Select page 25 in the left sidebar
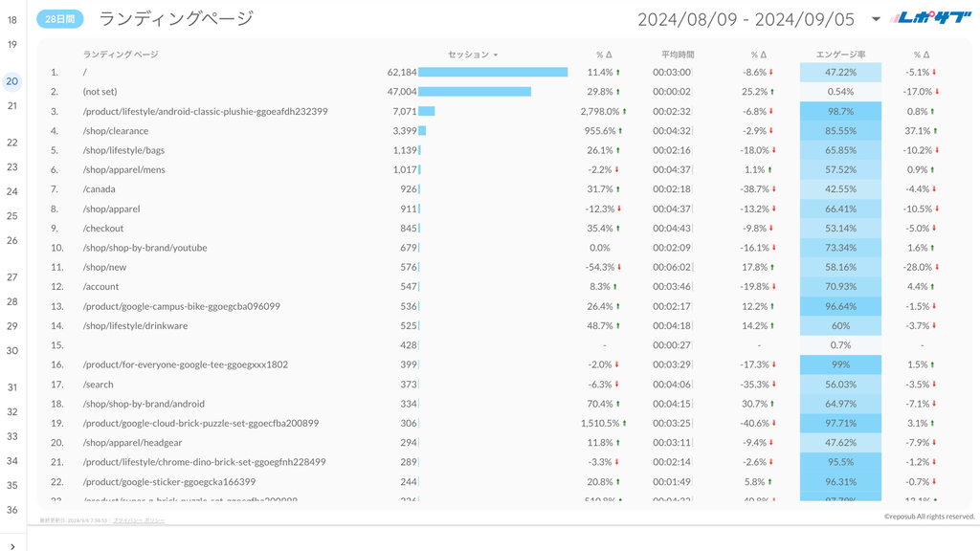Screen dimensions: 980x551 click(x=11, y=217)
